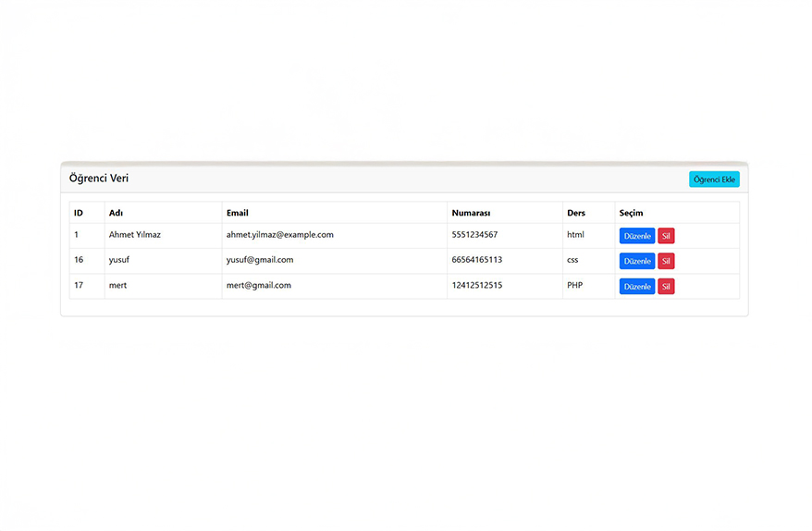Select the mert@gmail.com email cell
The height and width of the screenshot is (531, 812).
click(x=259, y=285)
